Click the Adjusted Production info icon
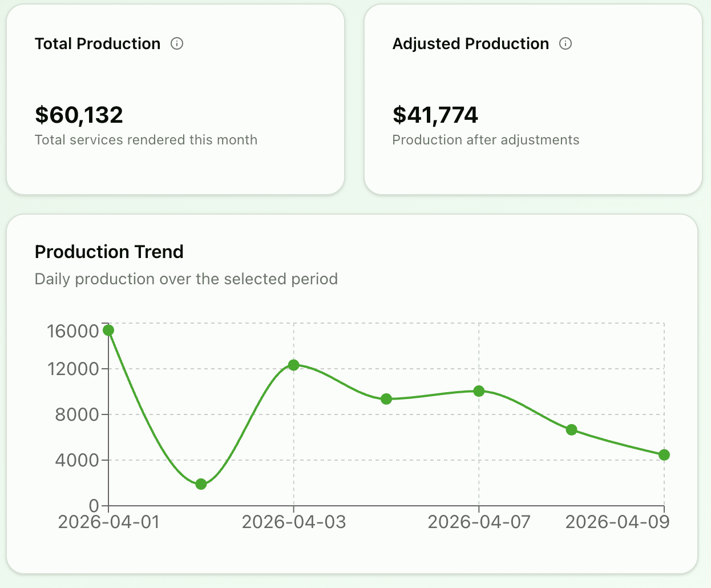This screenshot has height=588, width=711. [x=565, y=43]
